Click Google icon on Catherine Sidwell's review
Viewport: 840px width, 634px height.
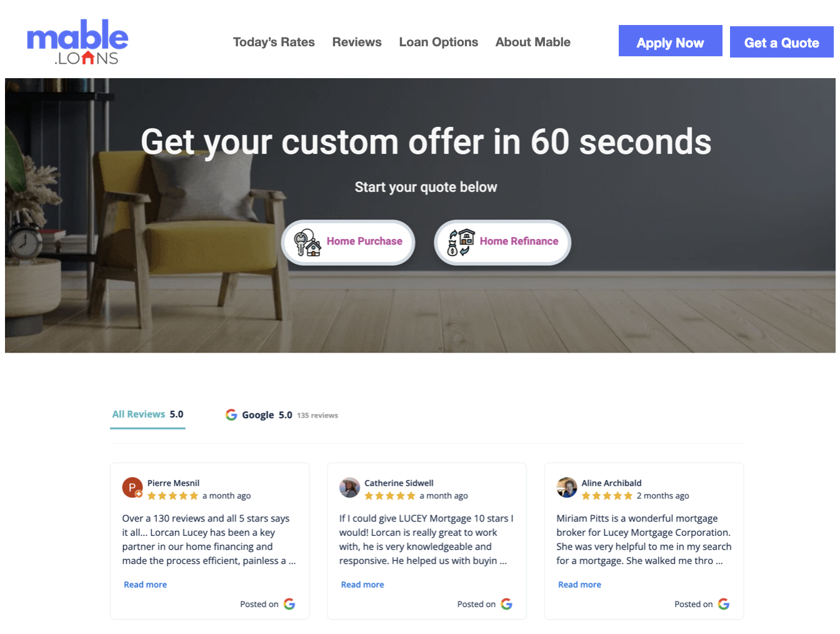point(506,604)
